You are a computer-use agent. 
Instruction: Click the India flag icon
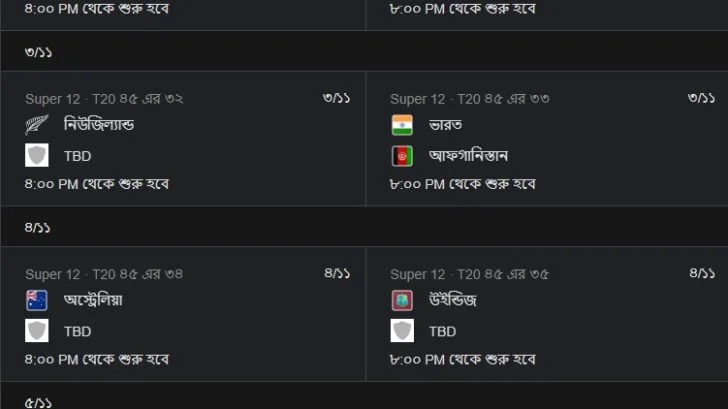pos(402,125)
